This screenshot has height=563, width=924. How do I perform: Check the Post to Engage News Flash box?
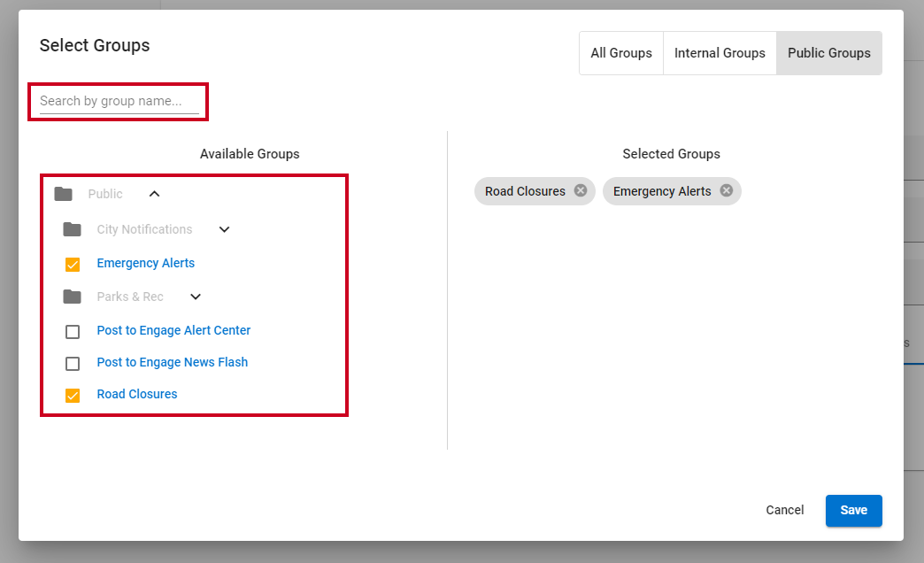pos(73,364)
